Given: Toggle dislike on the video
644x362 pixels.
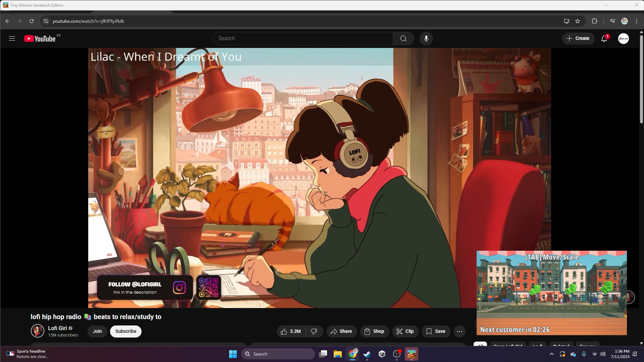Looking at the screenshot, I should pos(314,331).
